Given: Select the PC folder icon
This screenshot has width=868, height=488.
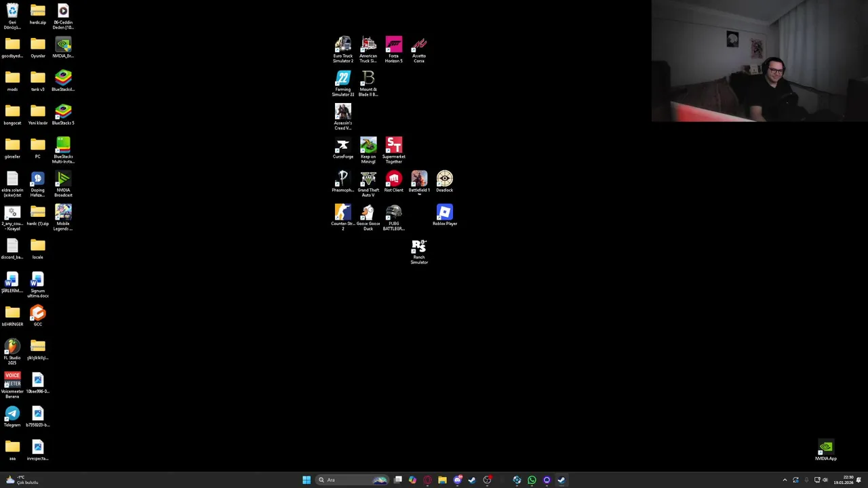Looking at the screenshot, I should 38,148.
